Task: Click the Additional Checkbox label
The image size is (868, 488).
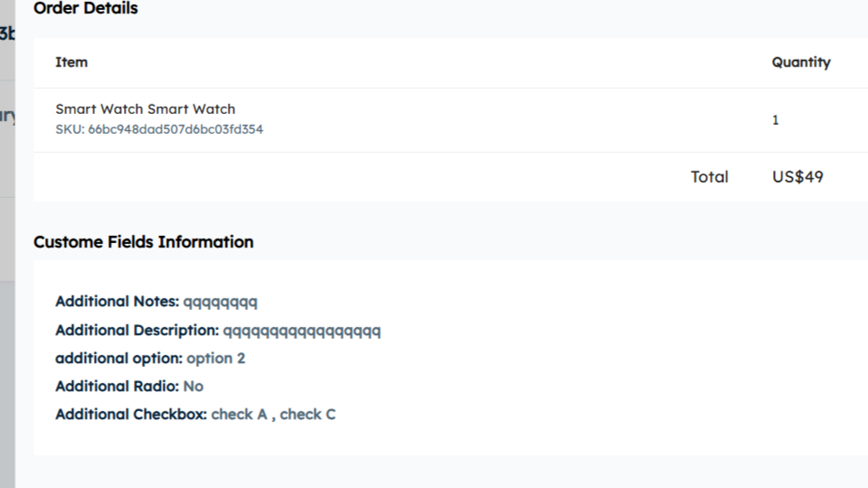Action: pos(131,415)
